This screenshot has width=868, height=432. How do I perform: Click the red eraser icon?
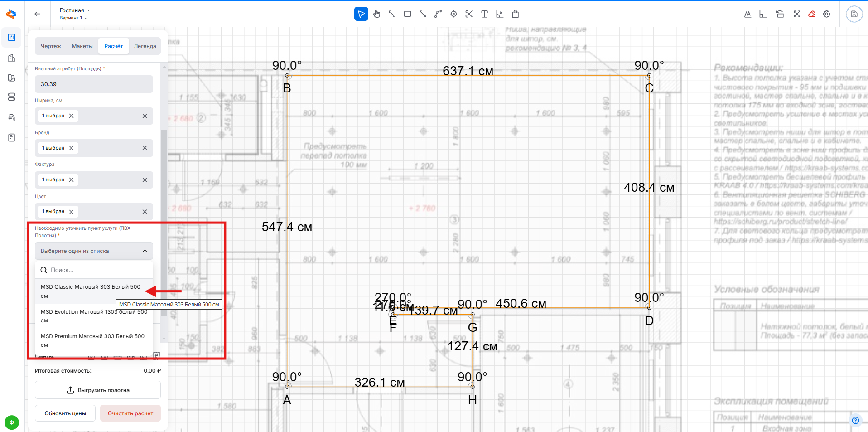click(811, 14)
